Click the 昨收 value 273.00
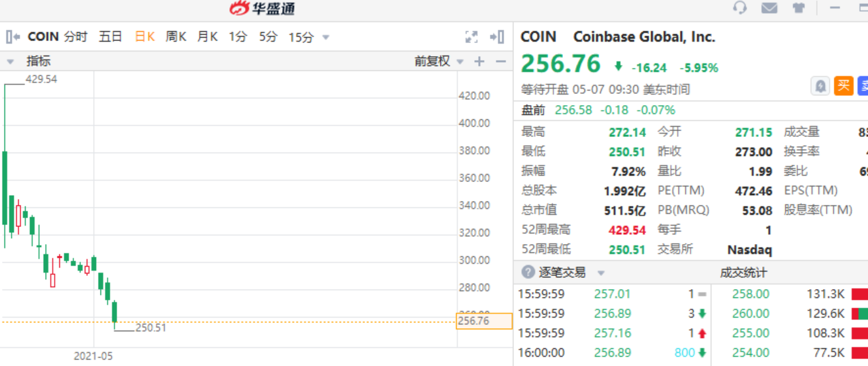This screenshot has height=366, width=868. [754, 152]
